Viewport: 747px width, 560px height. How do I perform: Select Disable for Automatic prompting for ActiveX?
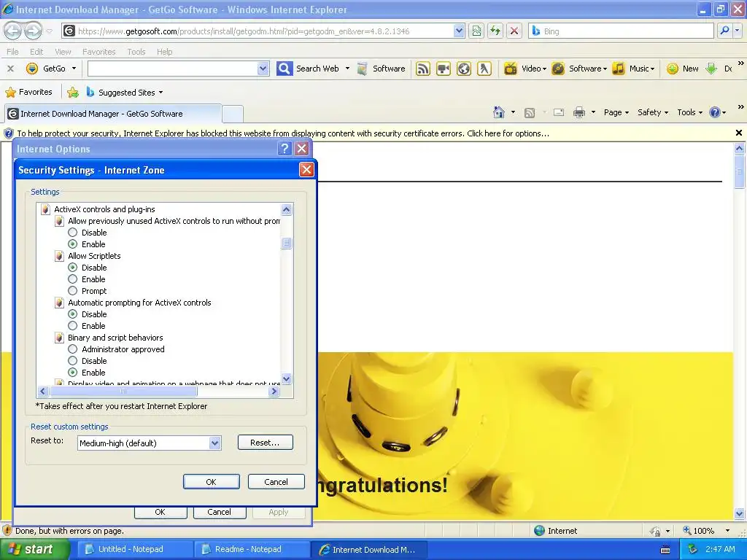point(72,314)
